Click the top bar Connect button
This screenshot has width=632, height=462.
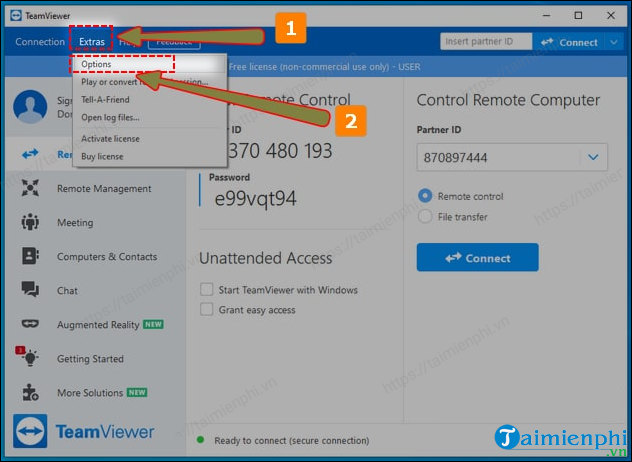(569, 42)
